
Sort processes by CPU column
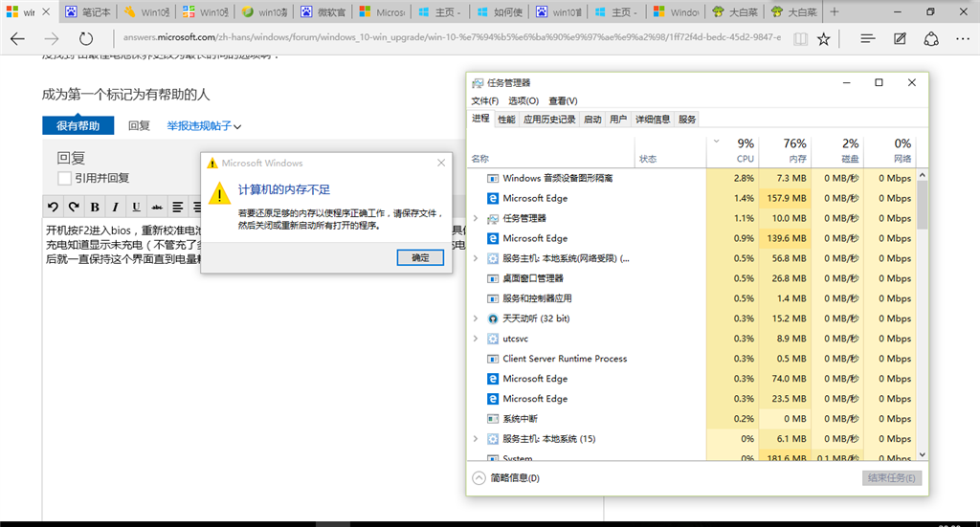(x=732, y=151)
